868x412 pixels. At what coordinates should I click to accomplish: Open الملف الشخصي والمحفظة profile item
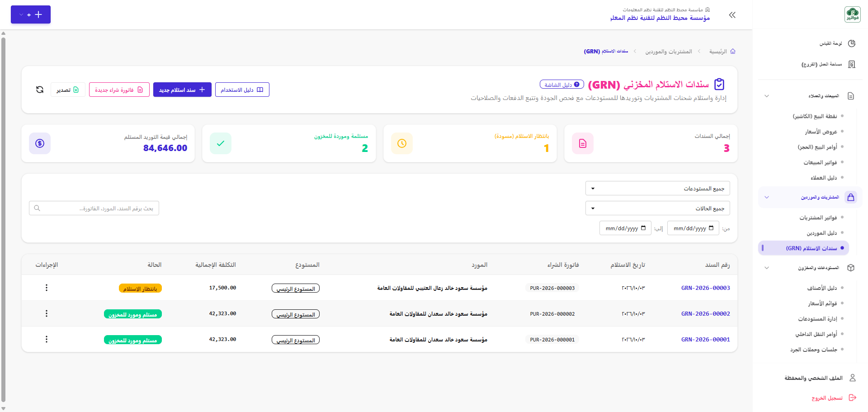pos(820,378)
